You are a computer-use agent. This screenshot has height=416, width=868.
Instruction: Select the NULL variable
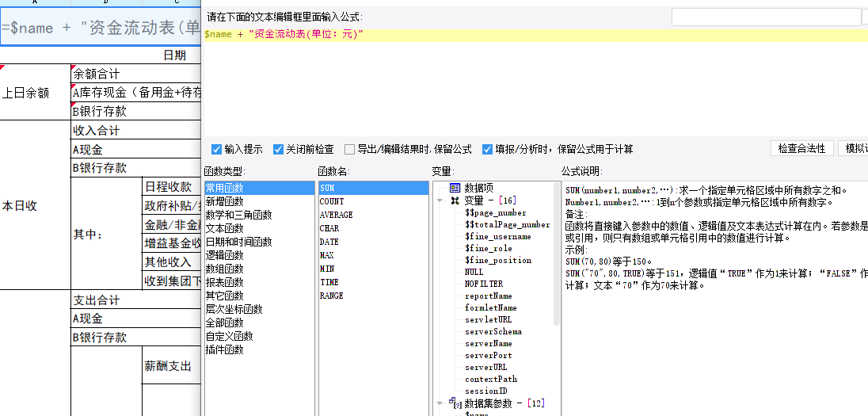point(474,272)
